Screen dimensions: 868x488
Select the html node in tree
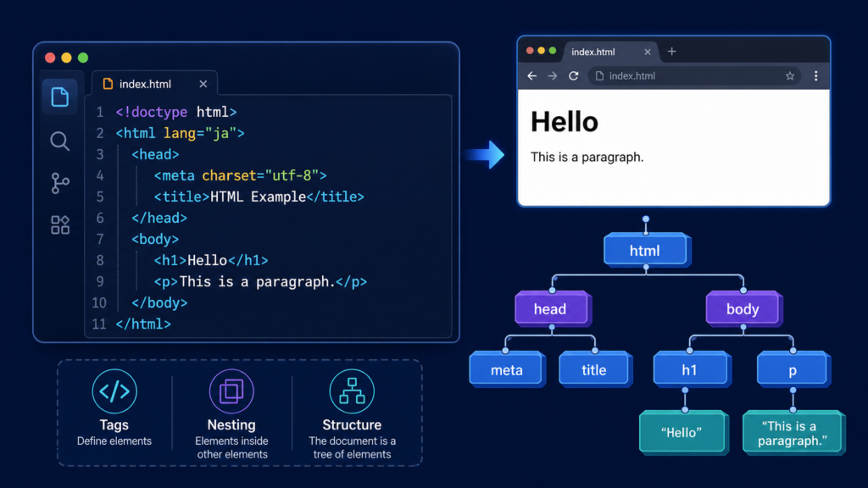[645, 251]
